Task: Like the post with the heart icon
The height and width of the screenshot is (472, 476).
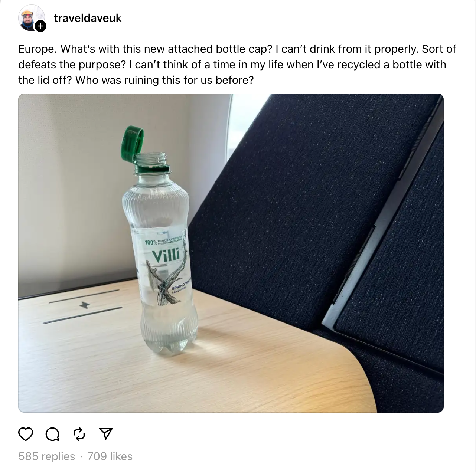Action: 26,434
